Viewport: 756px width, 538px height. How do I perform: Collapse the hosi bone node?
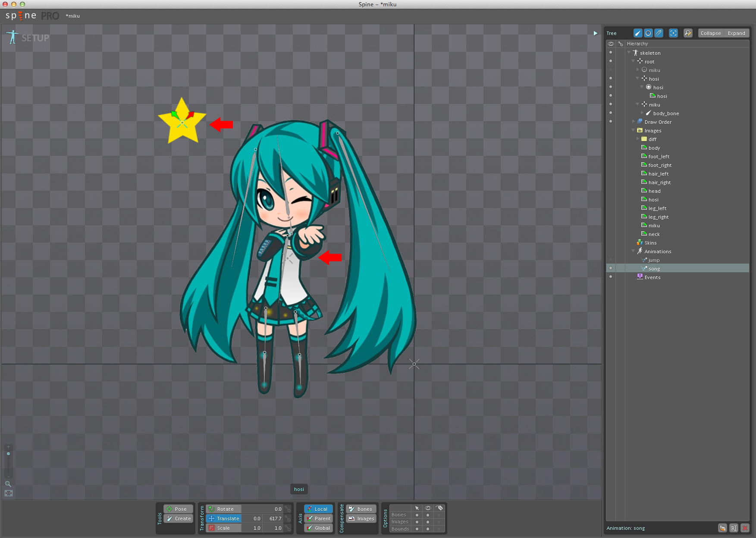(638, 79)
